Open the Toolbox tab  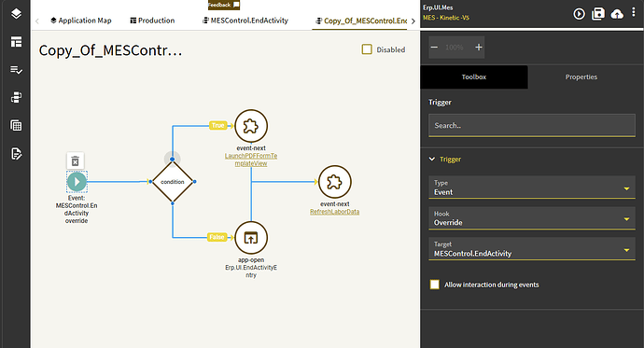474,77
